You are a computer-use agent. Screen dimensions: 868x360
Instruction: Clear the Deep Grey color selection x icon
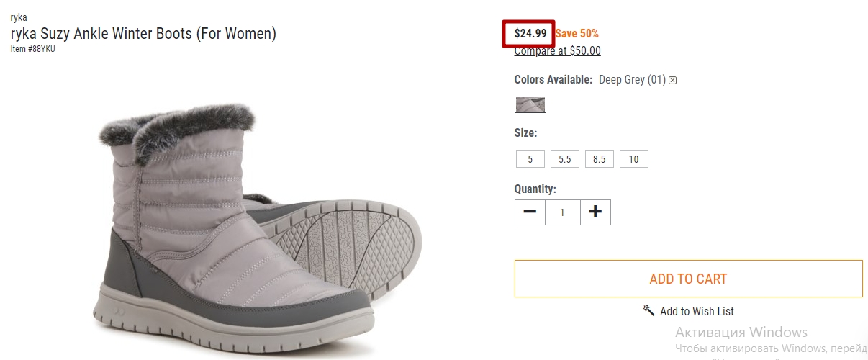673,81
